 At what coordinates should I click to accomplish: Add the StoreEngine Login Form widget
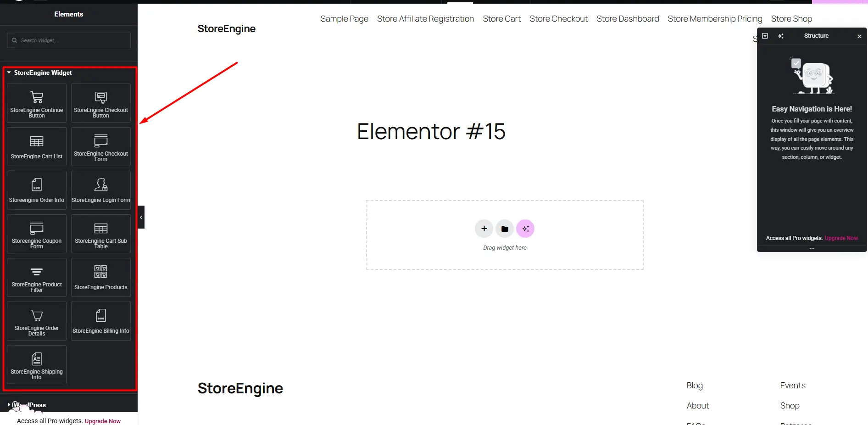click(100, 190)
